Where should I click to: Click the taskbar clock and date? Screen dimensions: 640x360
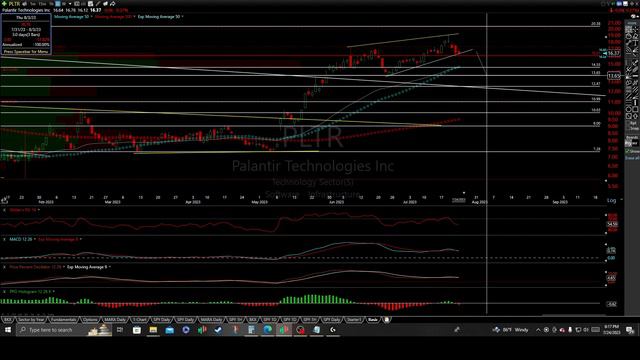612,329
